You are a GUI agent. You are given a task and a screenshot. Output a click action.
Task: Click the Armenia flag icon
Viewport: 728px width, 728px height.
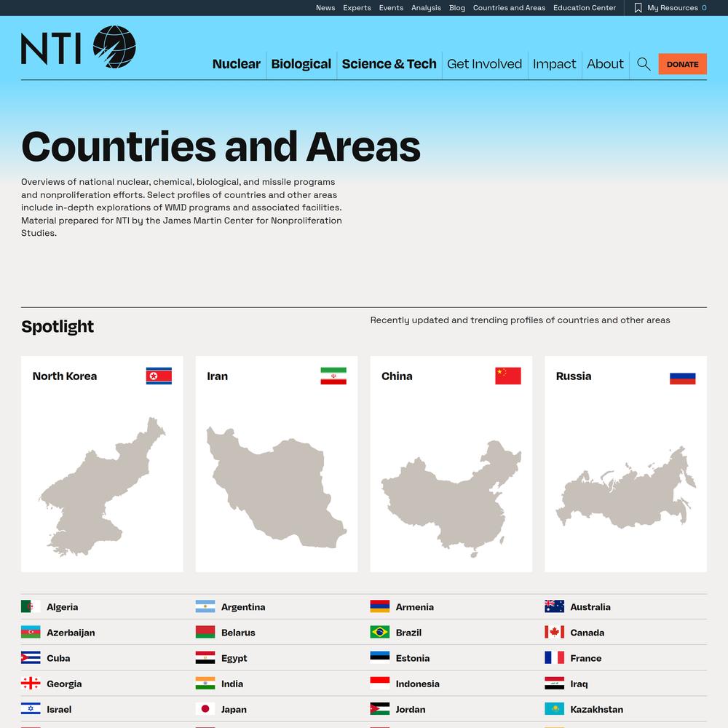pyautogui.click(x=380, y=606)
